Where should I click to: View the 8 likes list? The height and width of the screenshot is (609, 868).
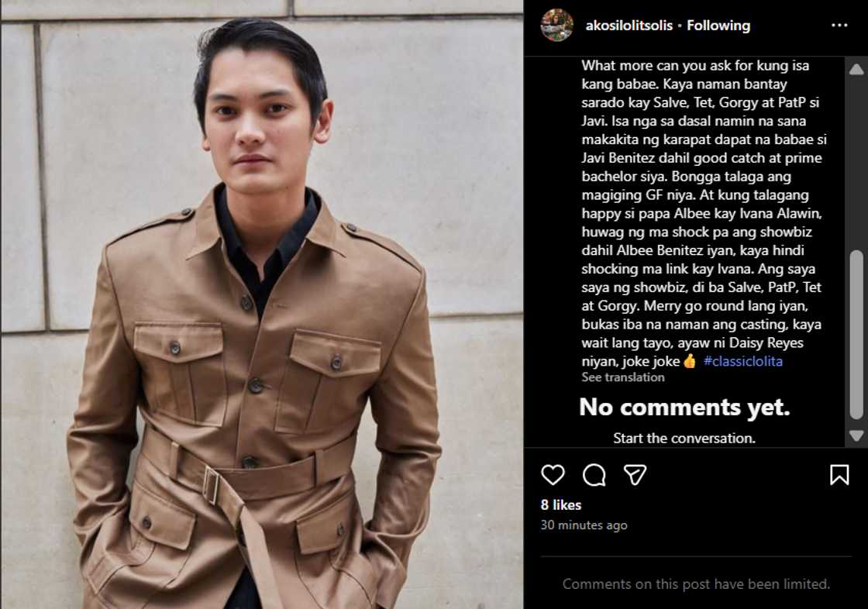[561, 505]
